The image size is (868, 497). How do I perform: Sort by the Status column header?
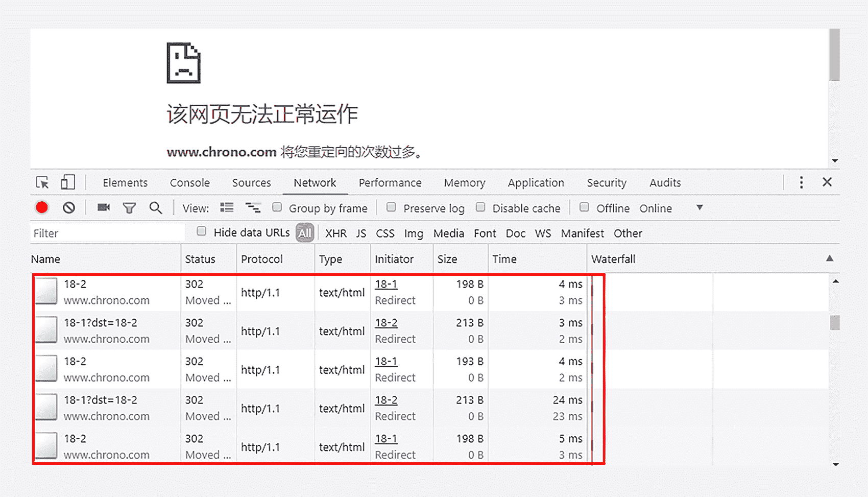click(208, 259)
